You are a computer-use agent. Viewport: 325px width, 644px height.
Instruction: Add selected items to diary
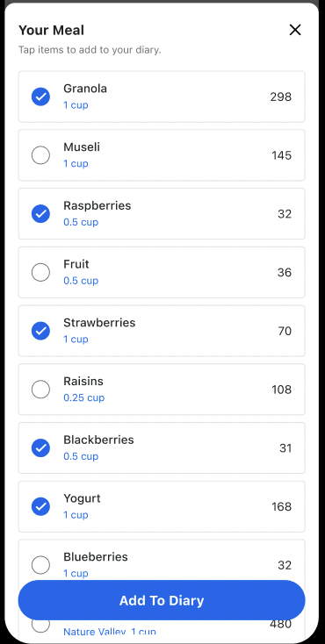point(162,600)
